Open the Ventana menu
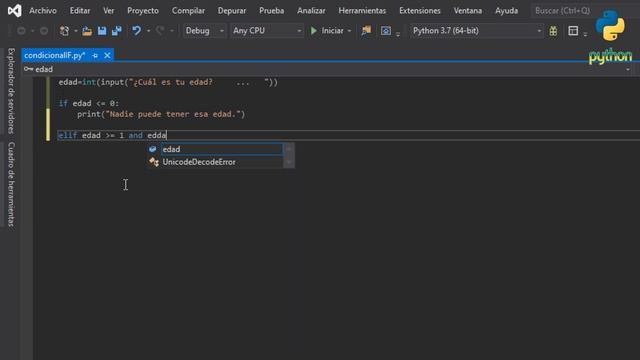 468,11
